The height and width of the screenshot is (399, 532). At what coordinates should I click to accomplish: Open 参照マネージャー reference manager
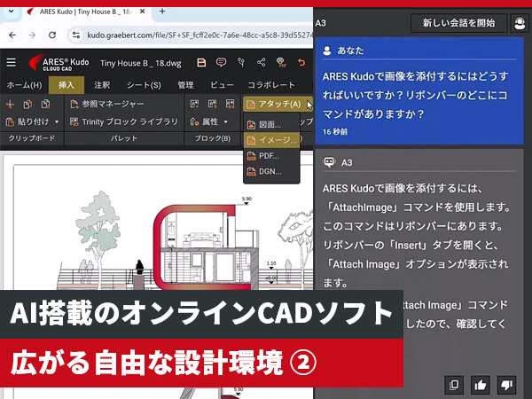pyautogui.click(x=112, y=104)
